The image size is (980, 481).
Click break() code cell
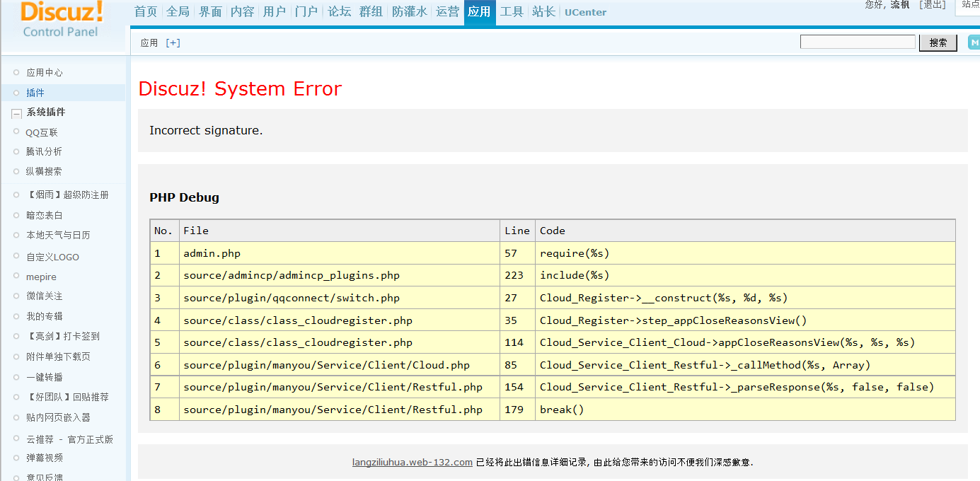(x=745, y=410)
